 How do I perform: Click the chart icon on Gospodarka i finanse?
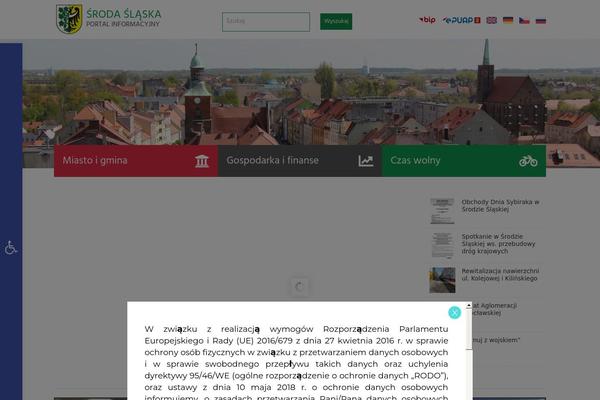click(365, 161)
